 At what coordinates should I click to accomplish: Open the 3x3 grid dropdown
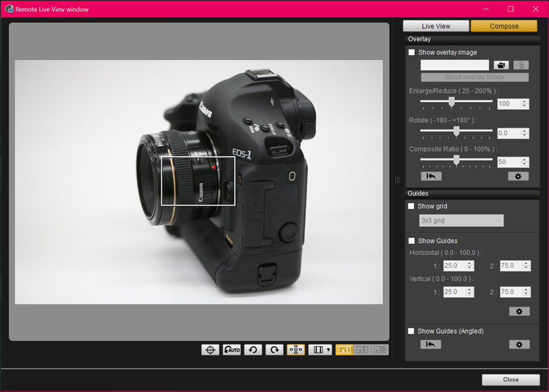(x=461, y=221)
